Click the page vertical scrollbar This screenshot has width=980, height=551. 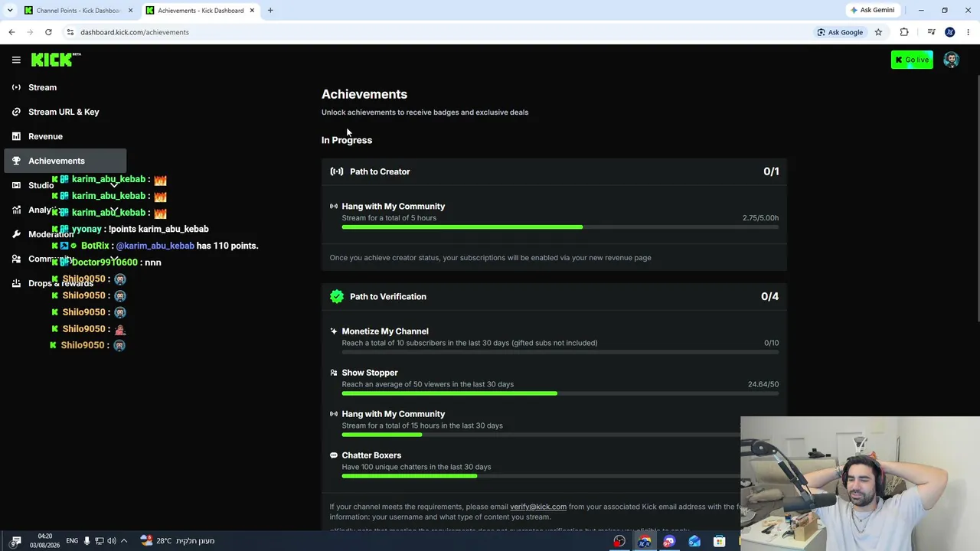point(977,199)
